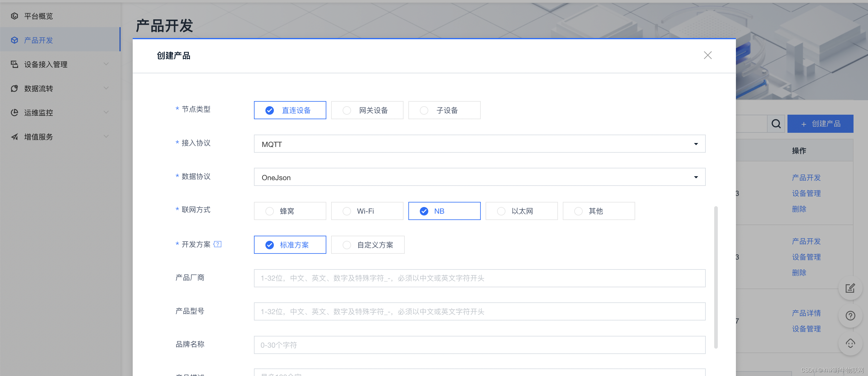Click the 运维监控 pie chart icon

(x=14, y=112)
